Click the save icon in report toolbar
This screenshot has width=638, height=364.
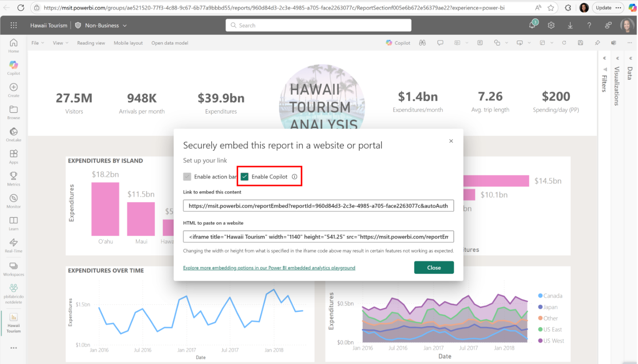coord(580,43)
